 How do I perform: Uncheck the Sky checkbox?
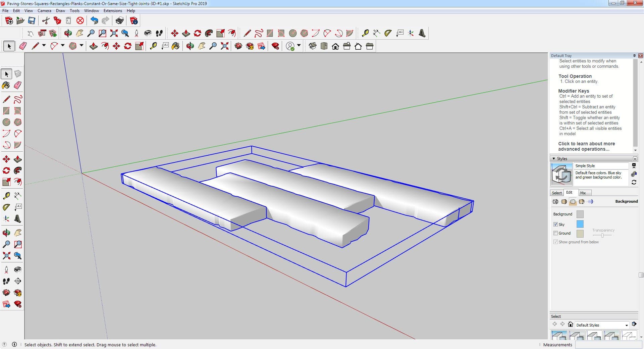pos(555,225)
